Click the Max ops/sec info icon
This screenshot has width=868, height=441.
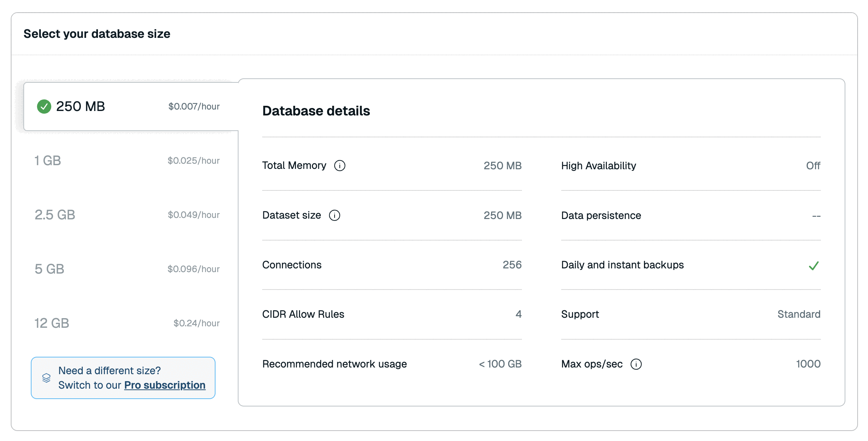(x=636, y=364)
